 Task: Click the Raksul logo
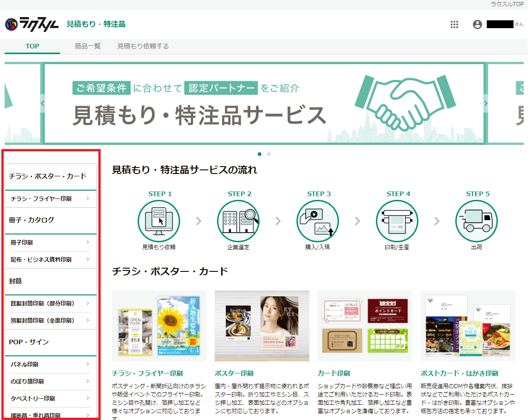[31, 24]
